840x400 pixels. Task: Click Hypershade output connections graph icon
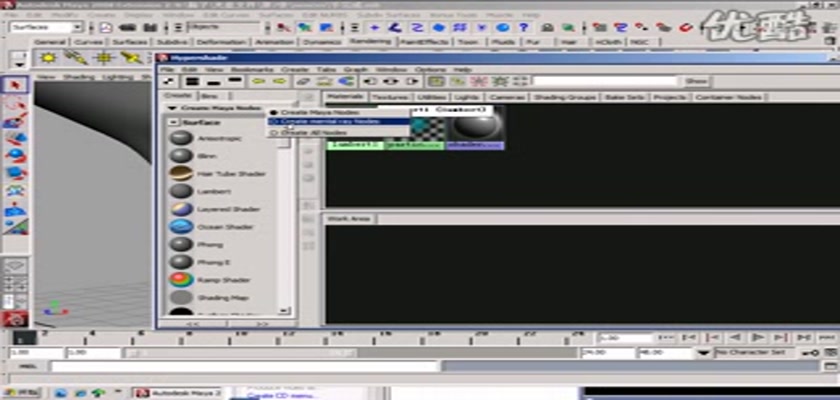[412, 81]
